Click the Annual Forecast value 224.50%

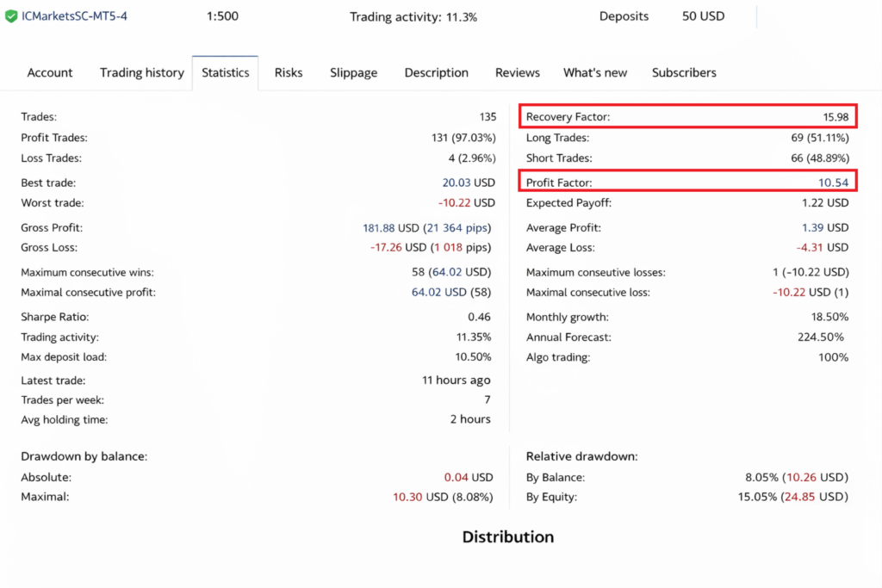(x=820, y=337)
